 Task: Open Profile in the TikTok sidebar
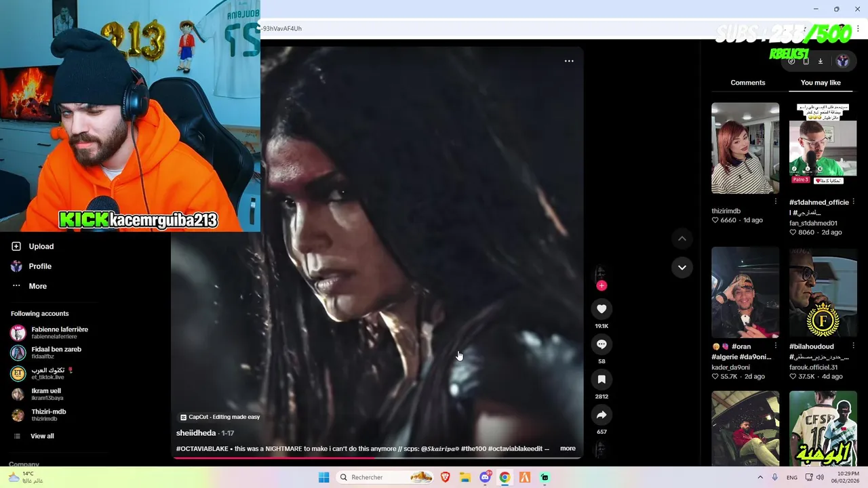(x=31, y=266)
